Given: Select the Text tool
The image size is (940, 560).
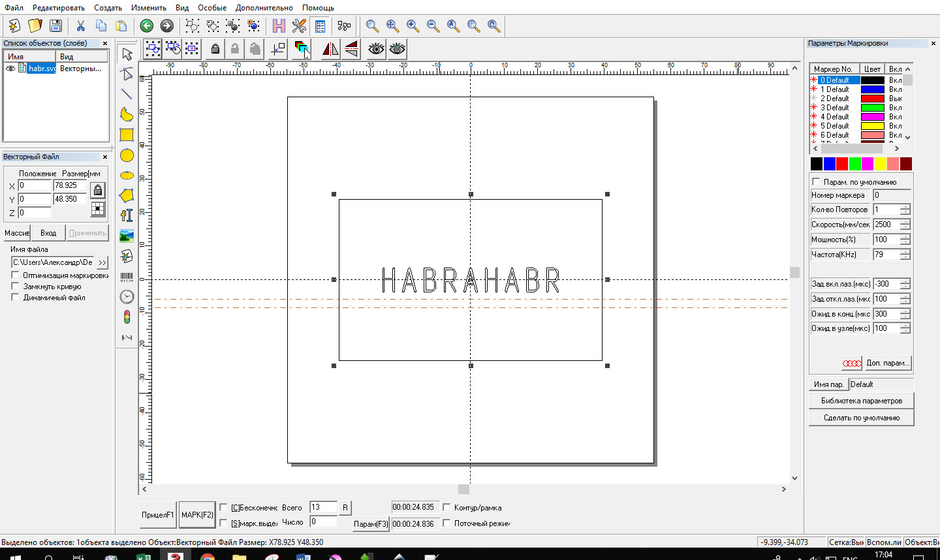Looking at the screenshot, I should click(x=127, y=215).
